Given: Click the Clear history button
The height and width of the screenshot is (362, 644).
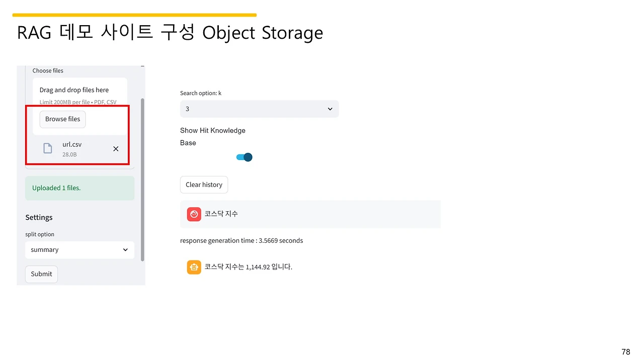Looking at the screenshot, I should coord(204,185).
